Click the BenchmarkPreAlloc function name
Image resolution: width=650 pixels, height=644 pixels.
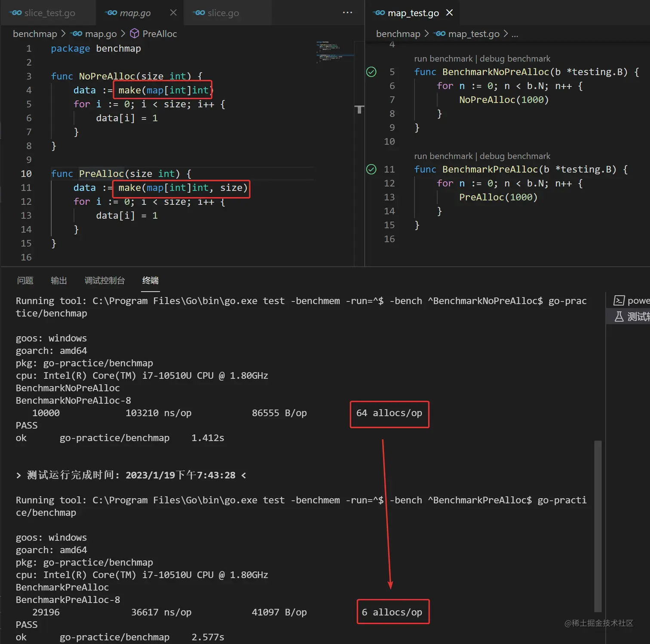(x=490, y=169)
